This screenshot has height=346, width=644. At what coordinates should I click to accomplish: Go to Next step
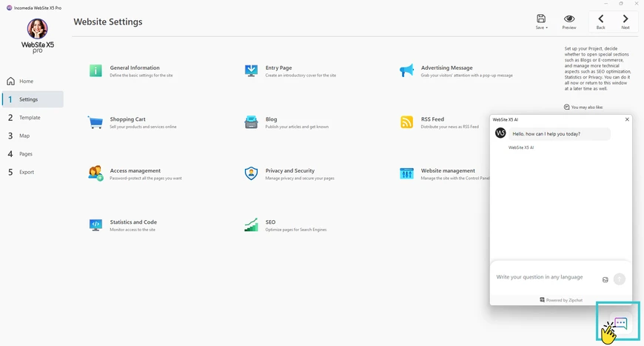(x=625, y=21)
